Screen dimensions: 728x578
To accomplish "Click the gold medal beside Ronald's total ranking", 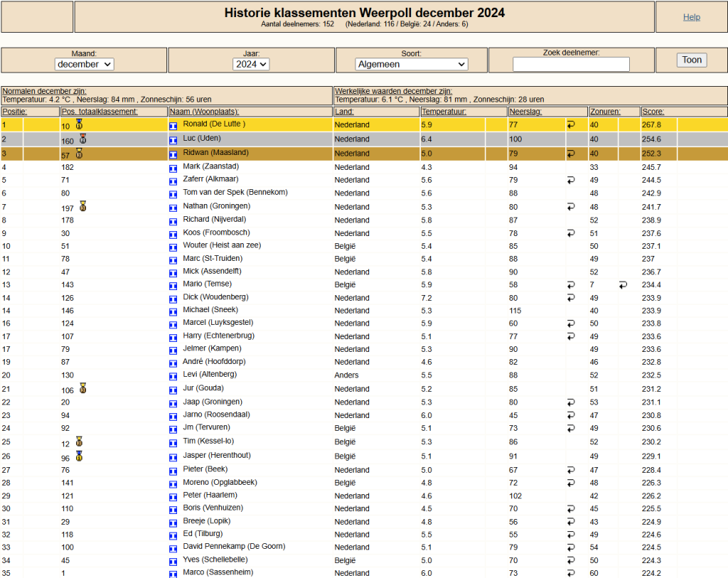I will tap(79, 124).
